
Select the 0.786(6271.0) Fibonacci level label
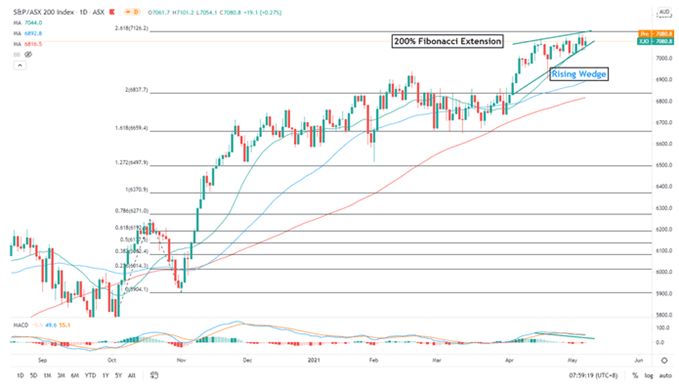click(131, 211)
